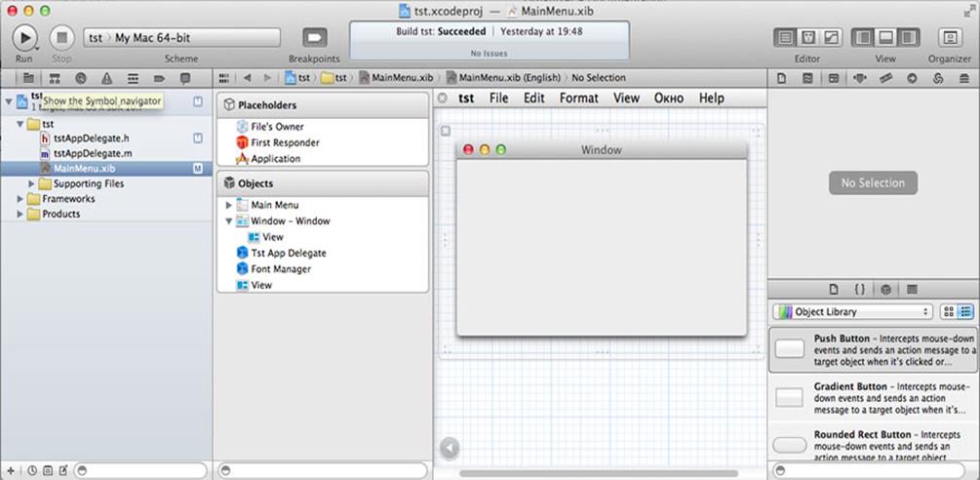Screen dimensions: 980x480
Task: Open the Organizer window
Action: click(950, 37)
